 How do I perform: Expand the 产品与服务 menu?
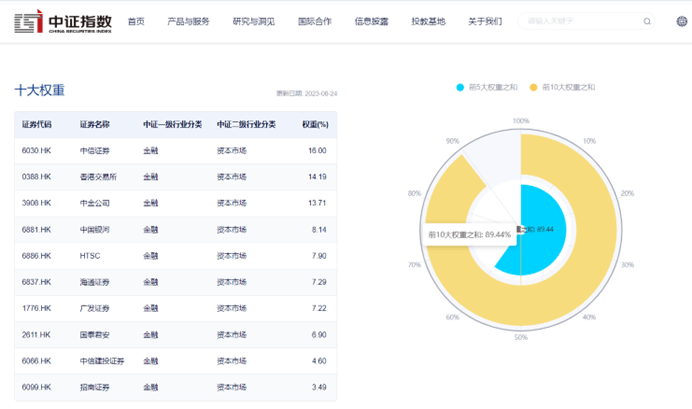188,21
